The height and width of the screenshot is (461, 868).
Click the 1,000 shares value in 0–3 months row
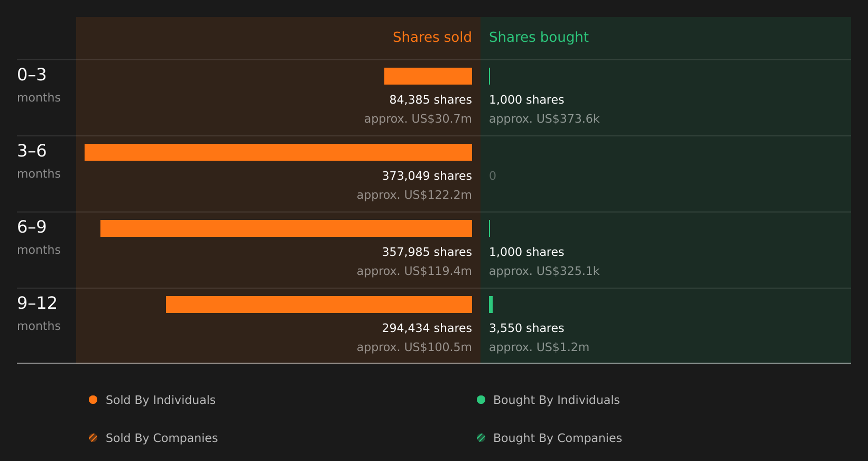pyautogui.click(x=527, y=100)
